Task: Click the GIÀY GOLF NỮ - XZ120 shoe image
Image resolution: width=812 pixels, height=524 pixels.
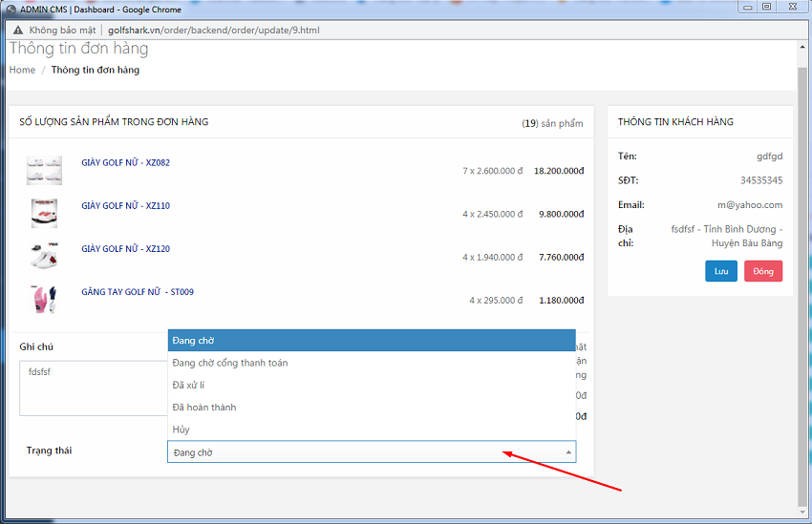Action: 44,256
